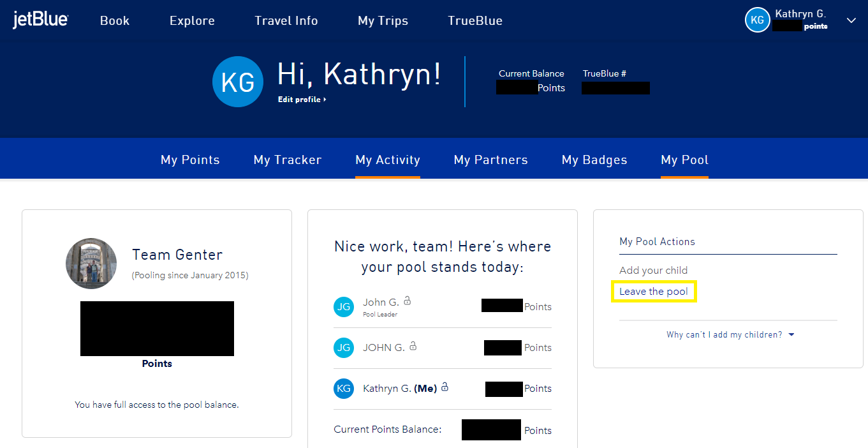Click the Leave the pool link
The image size is (868, 448).
pyautogui.click(x=654, y=292)
